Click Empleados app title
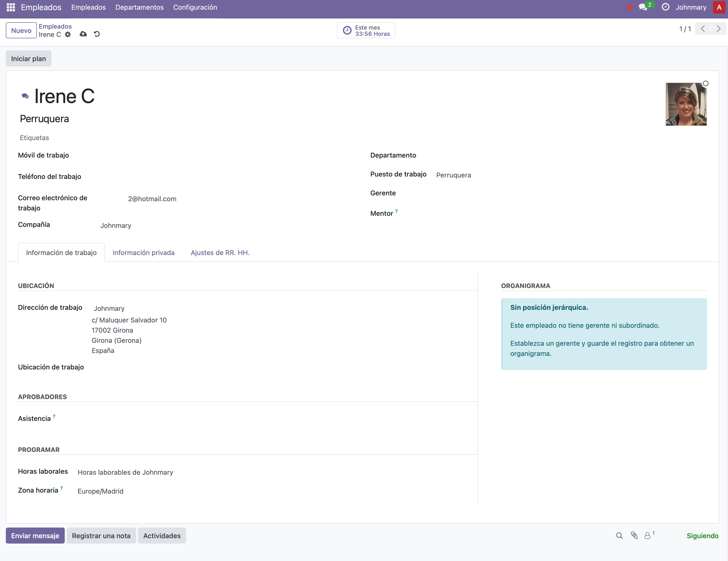 (x=41, y=7)
